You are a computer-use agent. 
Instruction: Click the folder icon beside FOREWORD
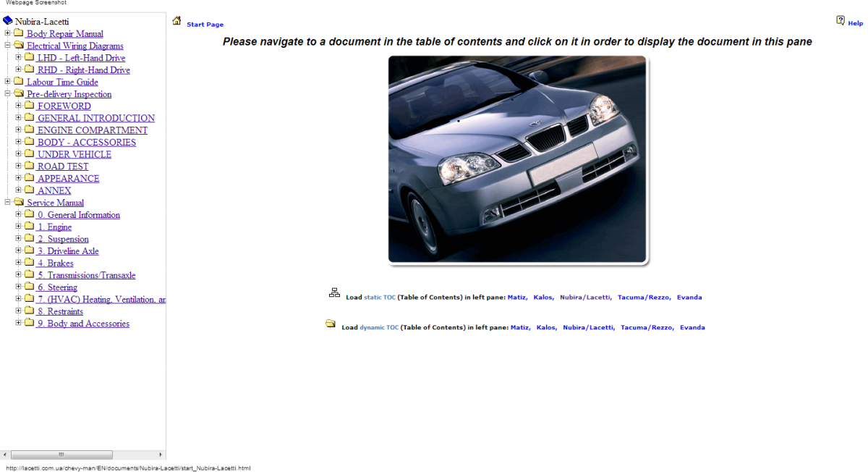coord(30,106)
